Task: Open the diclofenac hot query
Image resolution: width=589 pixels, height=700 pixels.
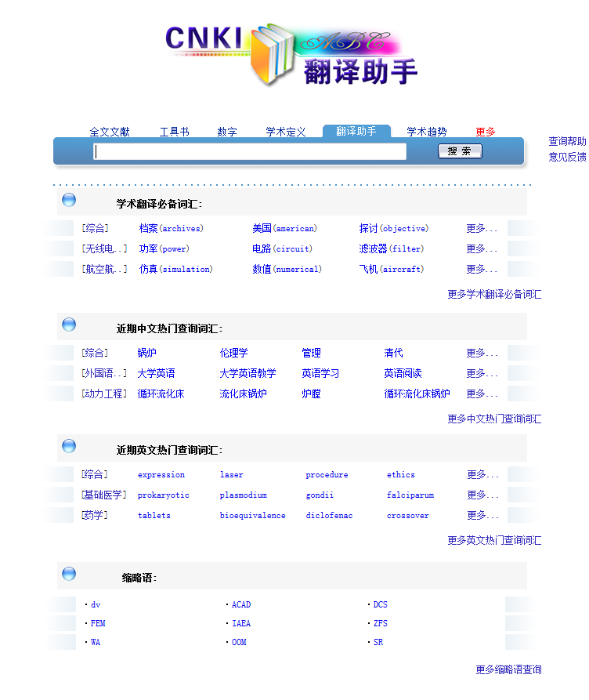Action: [329, 516]
